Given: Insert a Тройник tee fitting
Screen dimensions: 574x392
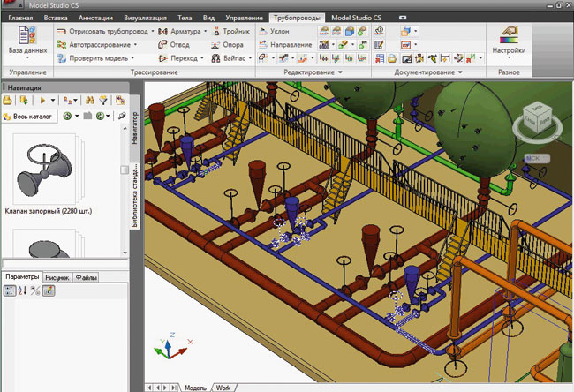Looking at the screenshot, I should point(236,31).
